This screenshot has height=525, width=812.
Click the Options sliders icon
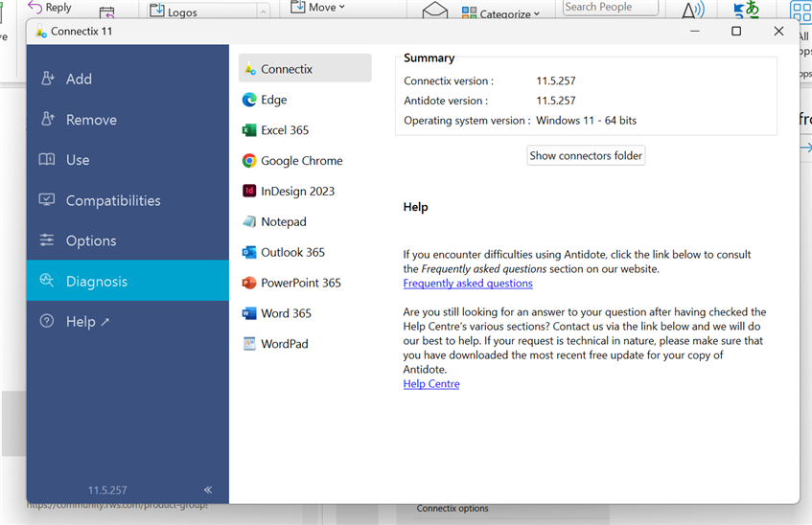[x=47, y=240]
